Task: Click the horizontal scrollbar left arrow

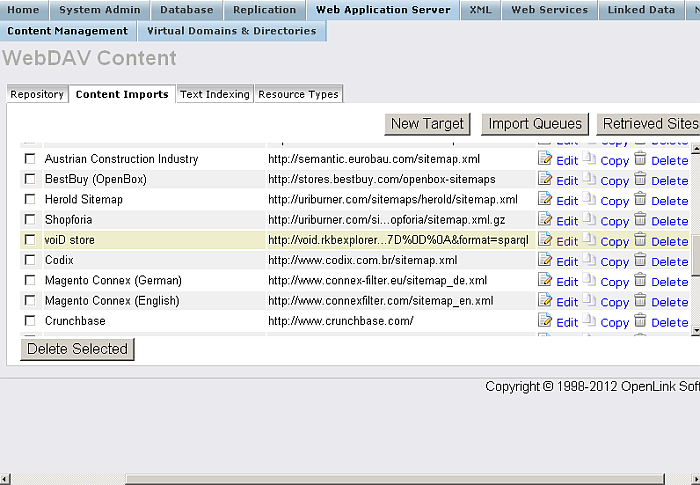Action: [4, 479]
